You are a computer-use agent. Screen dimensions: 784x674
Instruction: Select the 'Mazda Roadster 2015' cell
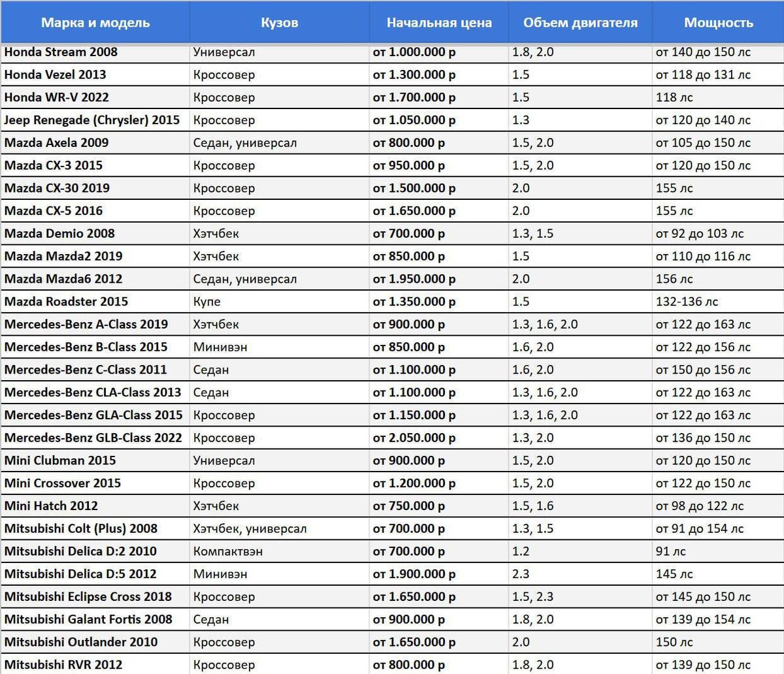click(95, 302)
